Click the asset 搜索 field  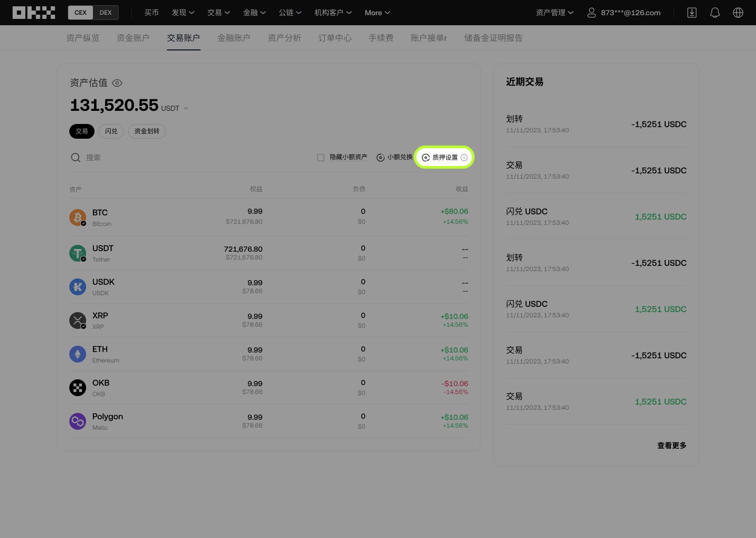click(x=157, y=158)
